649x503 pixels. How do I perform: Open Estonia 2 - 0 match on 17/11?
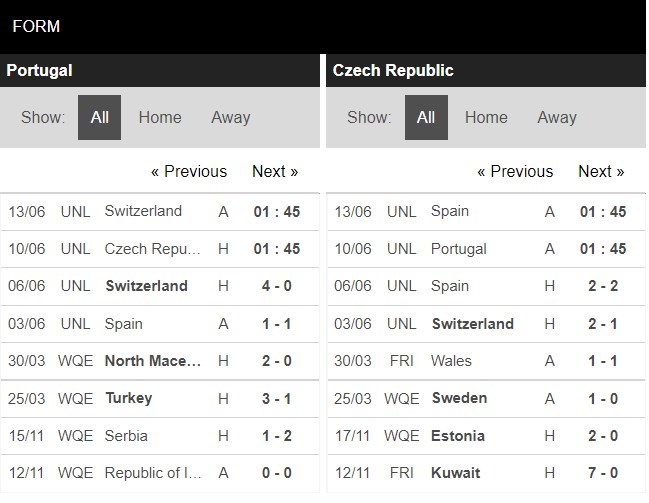tap(486, 436)
